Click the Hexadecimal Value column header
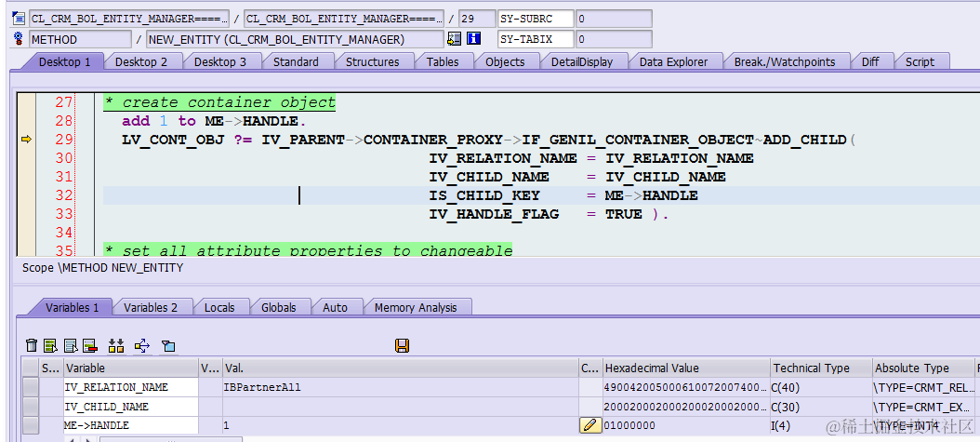 (686, 368)
